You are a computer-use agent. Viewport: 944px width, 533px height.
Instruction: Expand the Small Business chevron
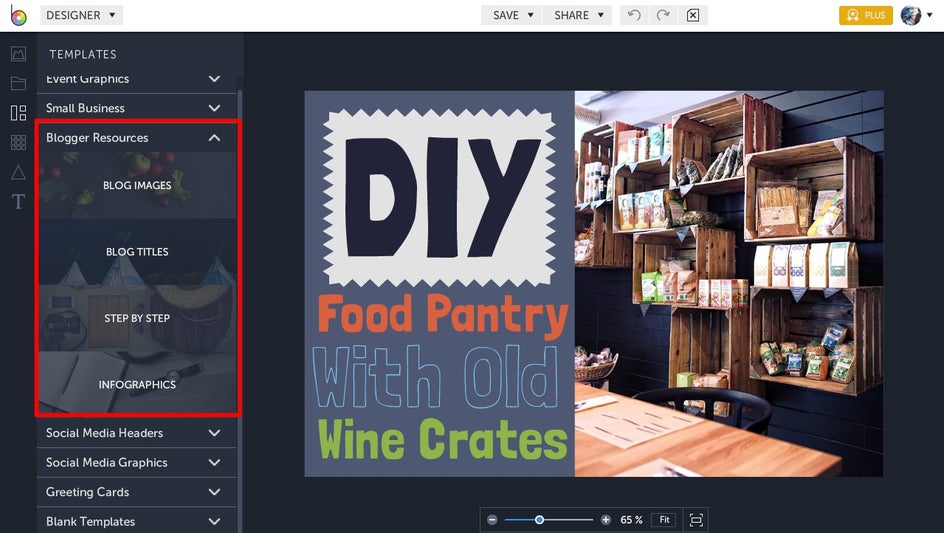pyautogui.click(x=214, y=108)
